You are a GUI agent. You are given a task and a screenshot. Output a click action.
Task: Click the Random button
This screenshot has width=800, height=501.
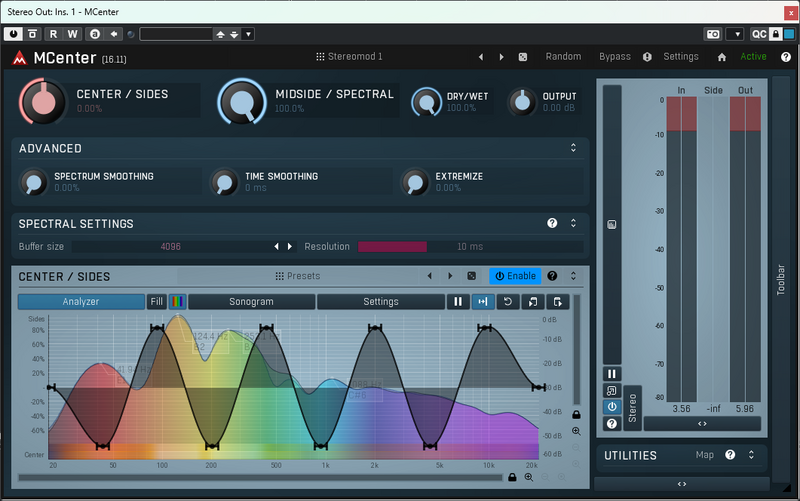pos(563,57)
